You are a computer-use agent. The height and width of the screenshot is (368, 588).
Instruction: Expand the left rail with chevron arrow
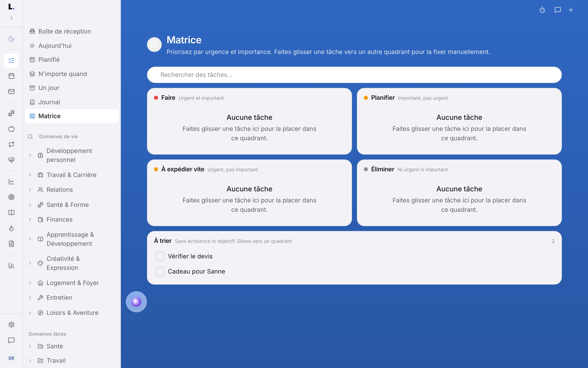click(11, 18)
